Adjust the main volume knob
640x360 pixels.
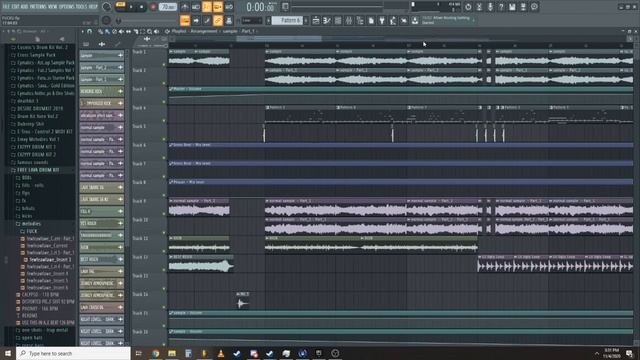click(x=107, y=7)
